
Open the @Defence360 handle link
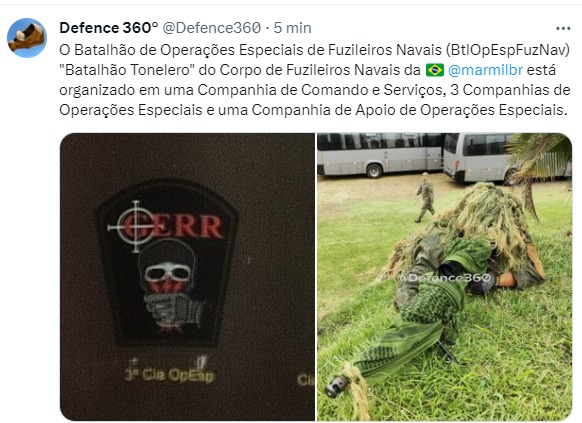[212, 28]
